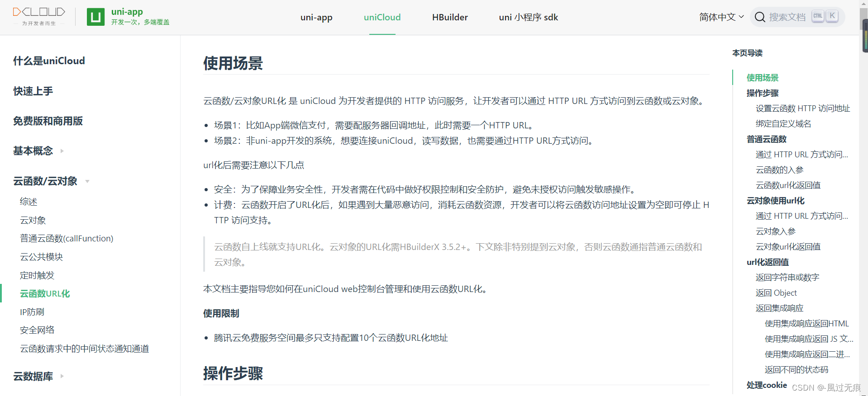868x396 pixels.
Task: Jump to 返回集成响应 outline entry
Action: tap(779, 308)
